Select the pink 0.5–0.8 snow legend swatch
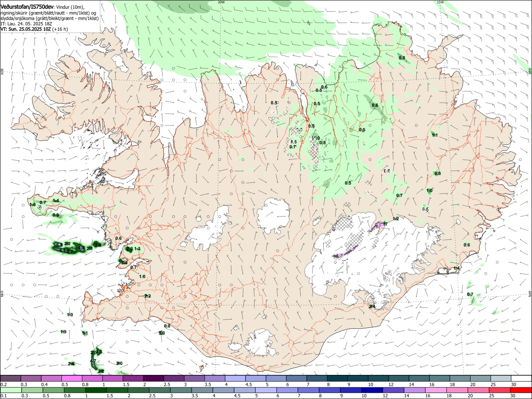This screenshot has width=532, height=399. 72,378
